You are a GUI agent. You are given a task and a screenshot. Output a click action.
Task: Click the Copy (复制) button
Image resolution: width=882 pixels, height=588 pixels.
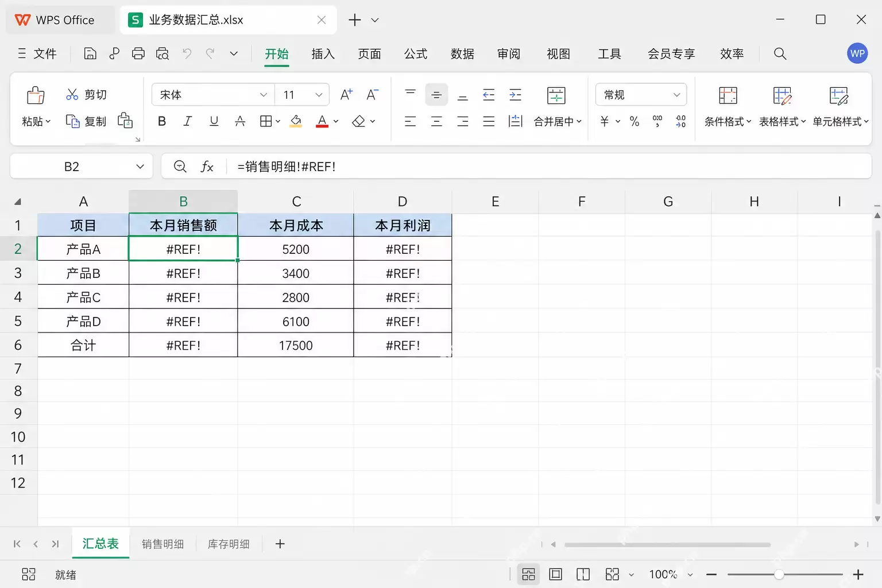click(86, 121)
